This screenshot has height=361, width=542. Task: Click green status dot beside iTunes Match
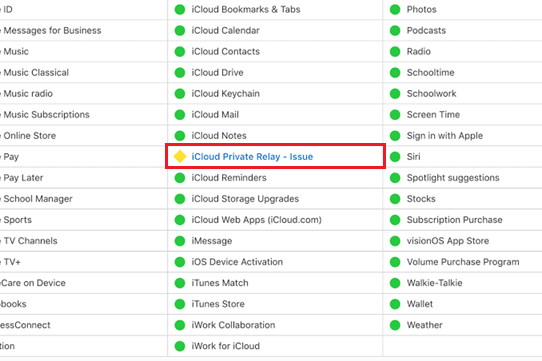click(180, 283)
